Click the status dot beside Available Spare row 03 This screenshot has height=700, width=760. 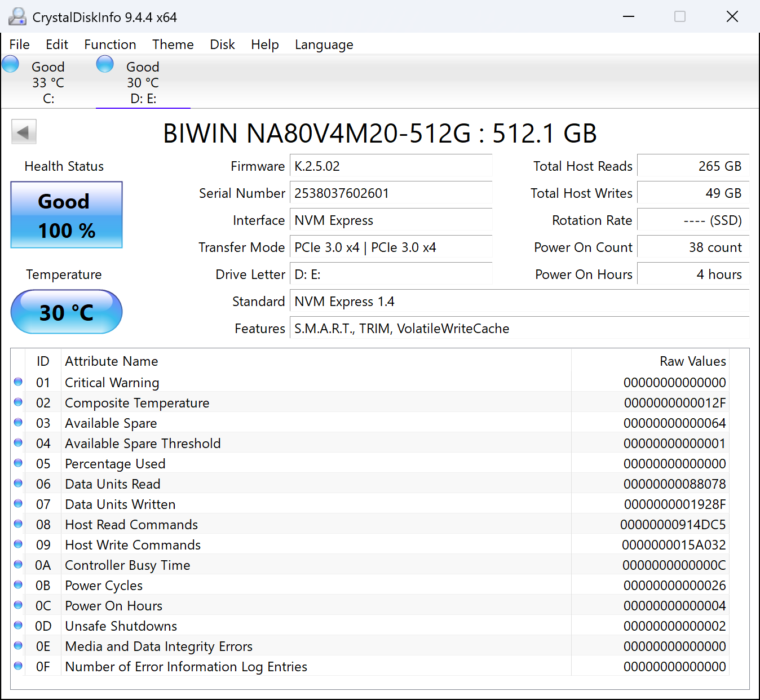[18, 422]
